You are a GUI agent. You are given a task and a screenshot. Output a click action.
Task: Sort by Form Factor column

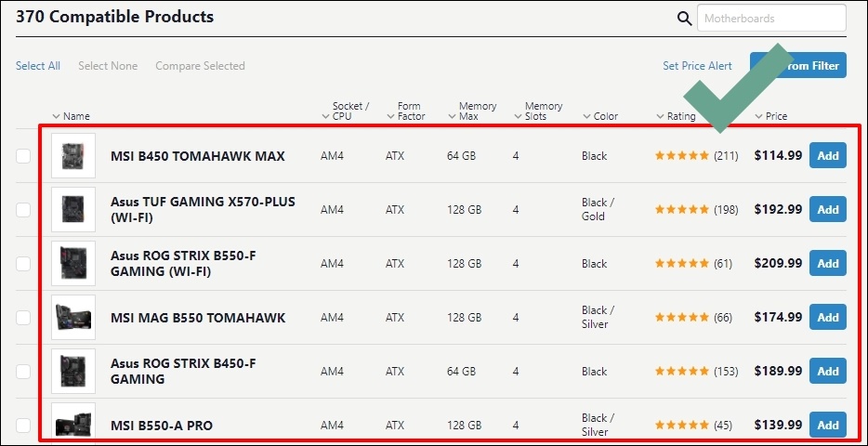406,111
